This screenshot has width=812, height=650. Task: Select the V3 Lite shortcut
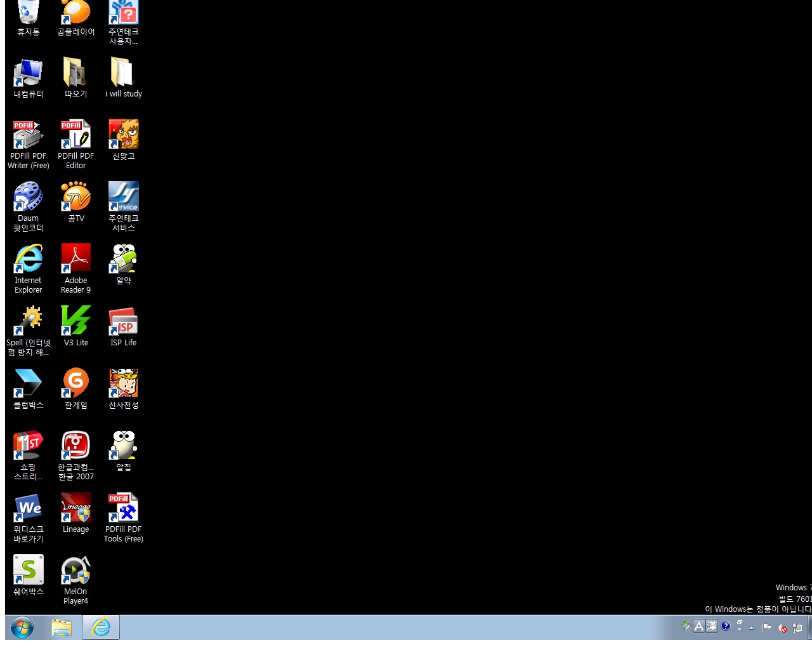click(75, 326)
